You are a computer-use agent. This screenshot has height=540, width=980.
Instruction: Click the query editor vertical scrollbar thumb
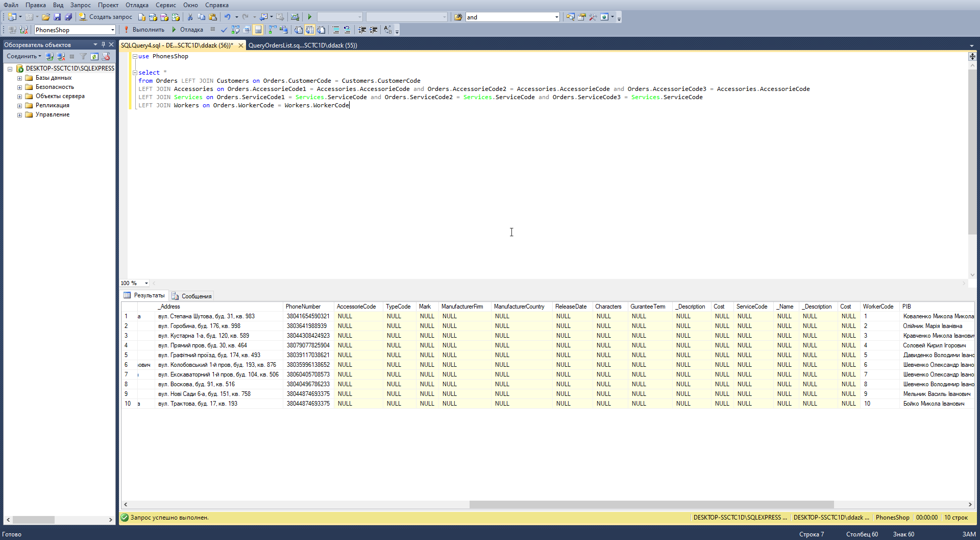(972, 152)
